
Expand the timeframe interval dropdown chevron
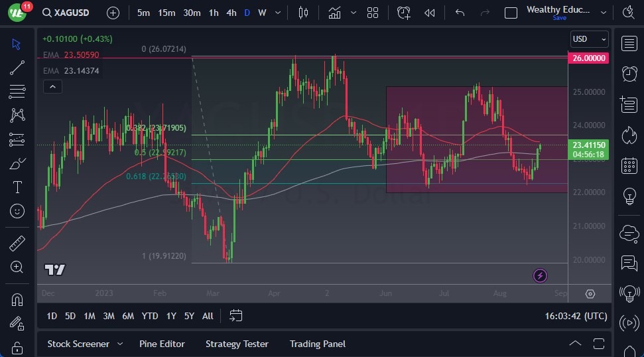(277, 13)
